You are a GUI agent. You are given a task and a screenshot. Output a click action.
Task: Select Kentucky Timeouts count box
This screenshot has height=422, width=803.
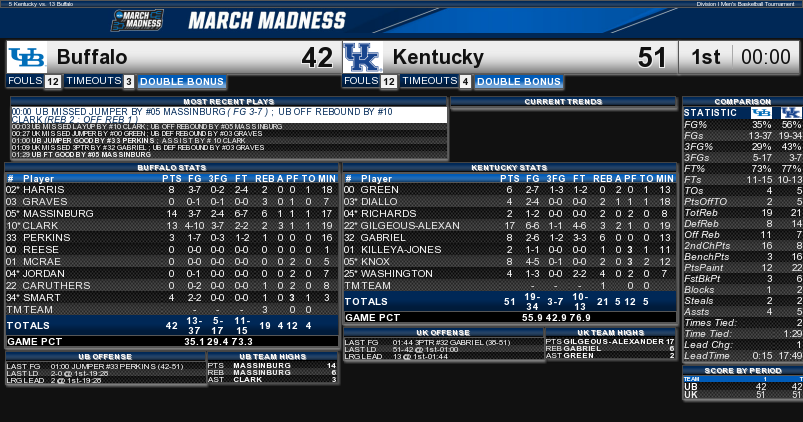[465, 81]
